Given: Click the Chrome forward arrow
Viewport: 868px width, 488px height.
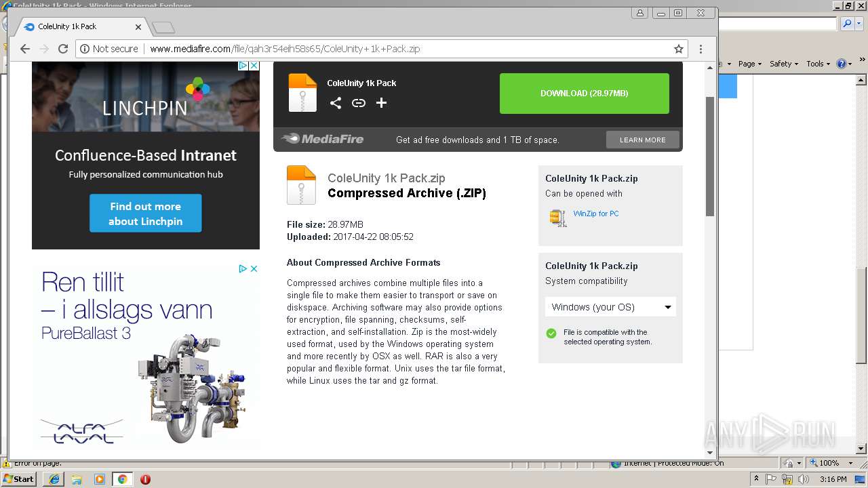Looking at the screenshot, I should click(x=44, y=49).
